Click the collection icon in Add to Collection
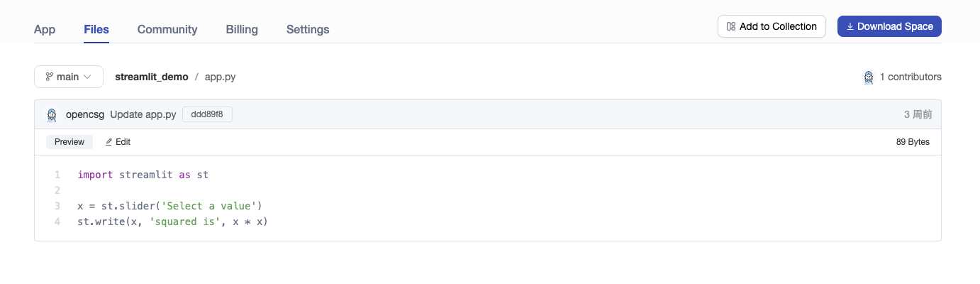Viewport: 980px width, 284px height. 731,26
